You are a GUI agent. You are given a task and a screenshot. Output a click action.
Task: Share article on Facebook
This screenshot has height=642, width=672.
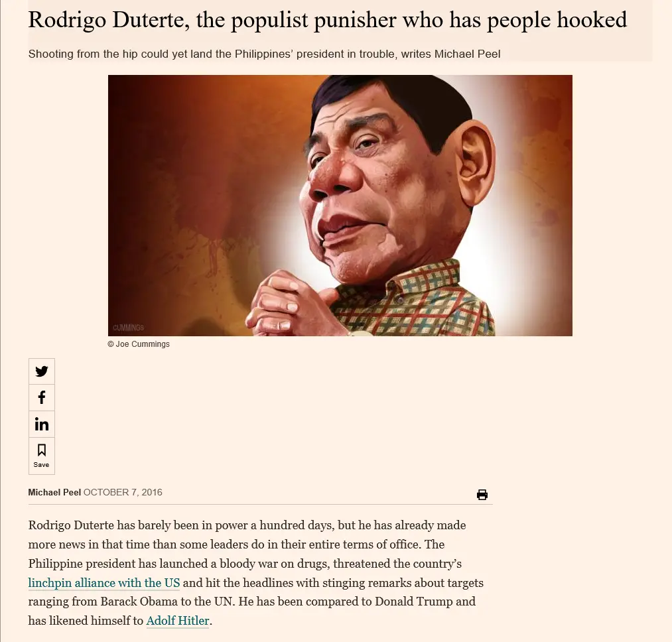[x=42, y=397]
